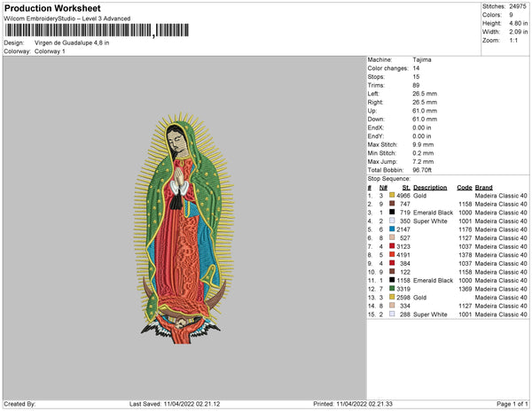The height and width of the screenshot is (411, 532).
Task: Click the Min Stitch value '0.2 mm'
Action: click(423, 153)
